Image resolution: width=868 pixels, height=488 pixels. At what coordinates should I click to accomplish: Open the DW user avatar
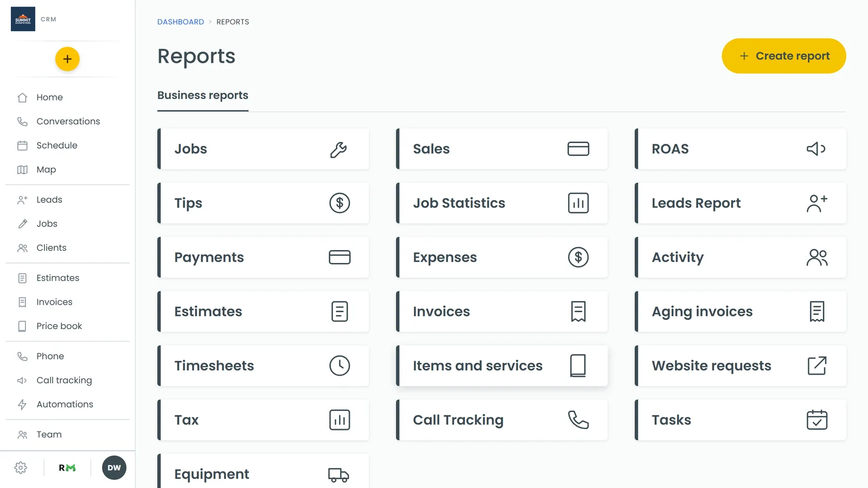[114, 468]
